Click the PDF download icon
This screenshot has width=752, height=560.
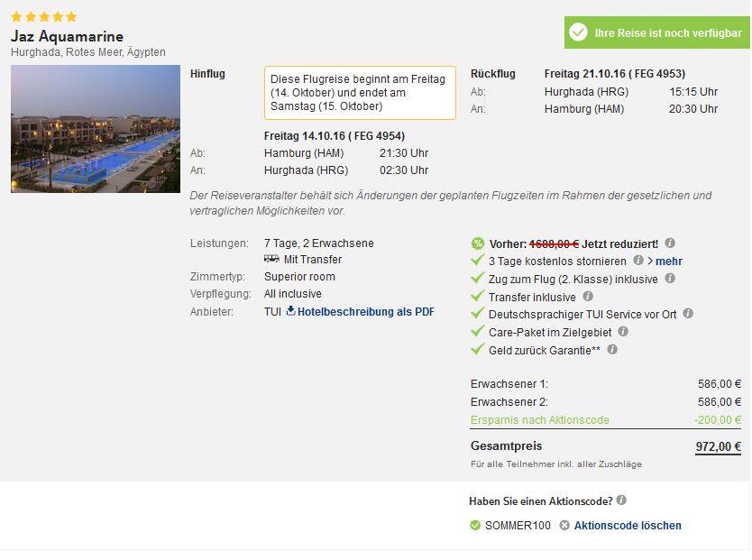click(290, 311)
